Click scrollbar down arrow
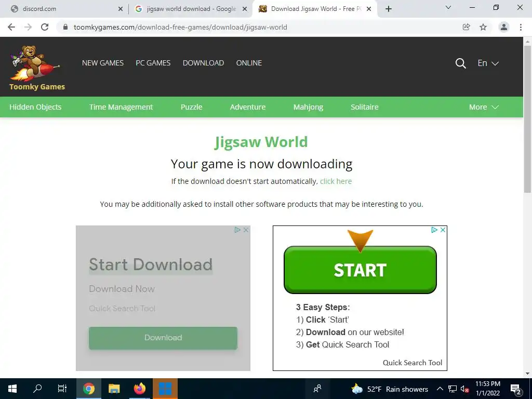Viewport: 532px width, 399px height. pyautogui.click(x=527, y=374)
